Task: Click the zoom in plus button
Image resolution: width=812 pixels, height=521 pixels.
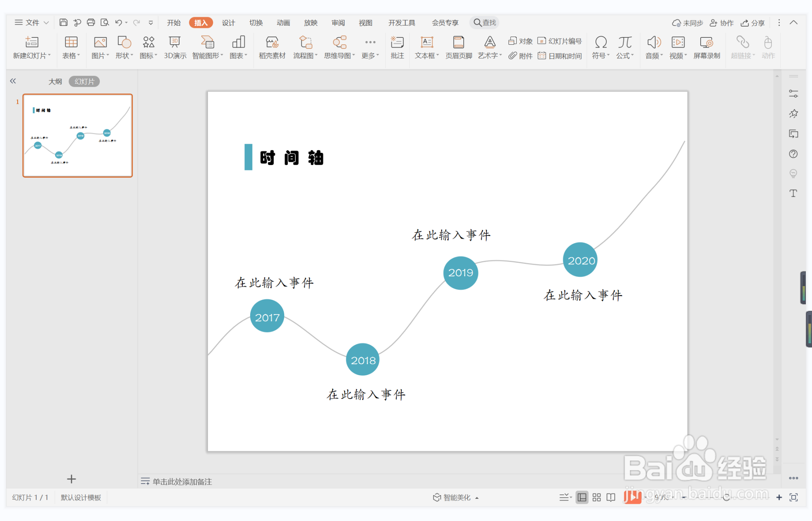Action: click(x=779, y=498)
